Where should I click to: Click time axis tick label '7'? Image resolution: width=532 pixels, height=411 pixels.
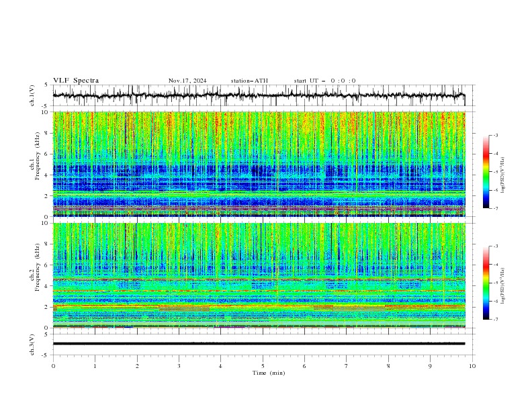tap(347, 366)
